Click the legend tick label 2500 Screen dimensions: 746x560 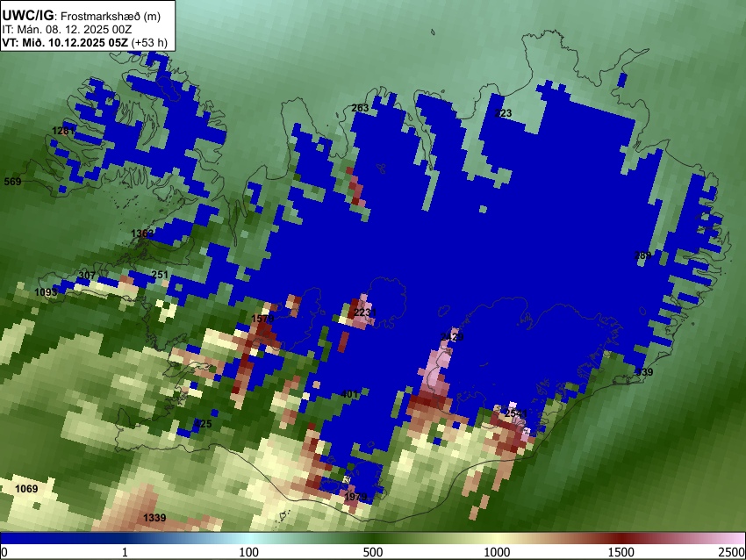(x=732, y=552)
